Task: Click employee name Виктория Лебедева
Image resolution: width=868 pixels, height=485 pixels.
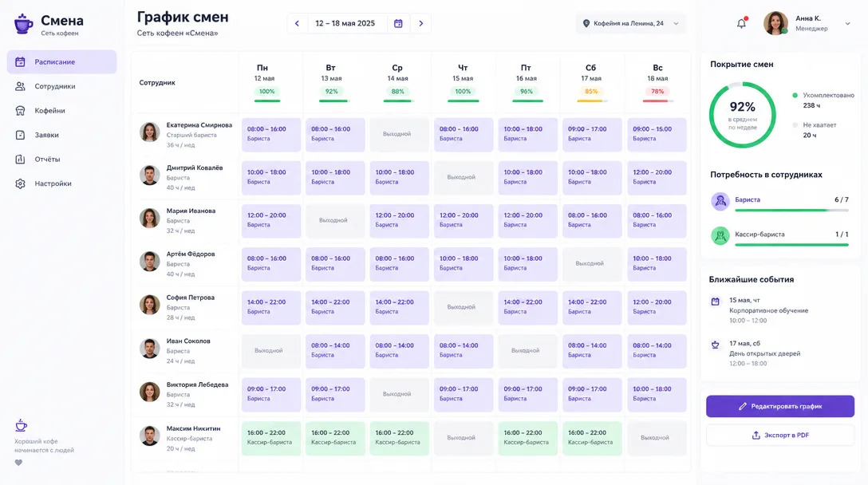Action: [197, 384]
